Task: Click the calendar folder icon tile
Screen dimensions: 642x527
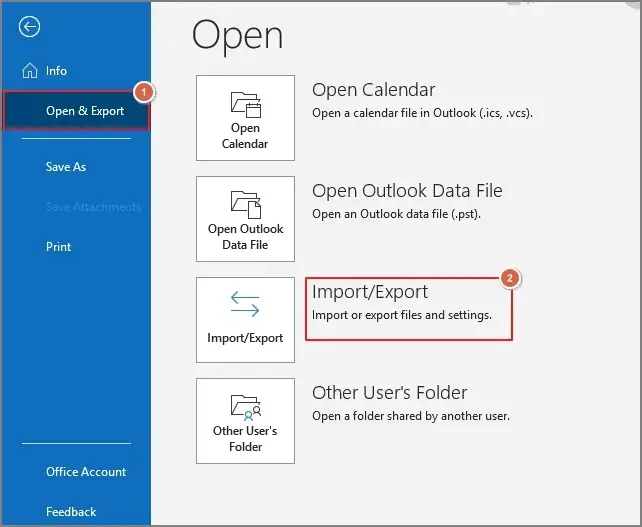Action: 245,104
